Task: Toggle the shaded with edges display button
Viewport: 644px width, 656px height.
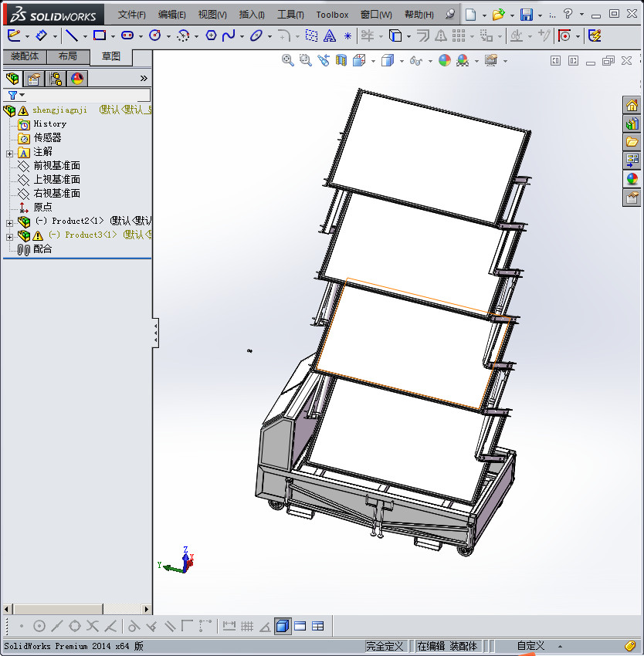Action: point(283,627)
